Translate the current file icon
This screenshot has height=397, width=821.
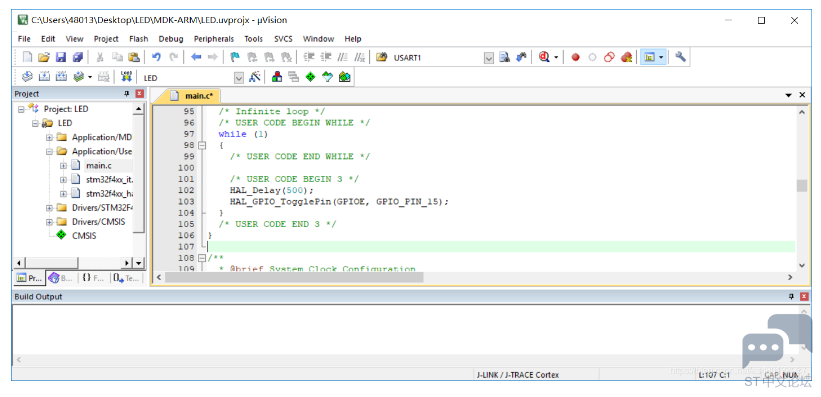coord(27,77)
